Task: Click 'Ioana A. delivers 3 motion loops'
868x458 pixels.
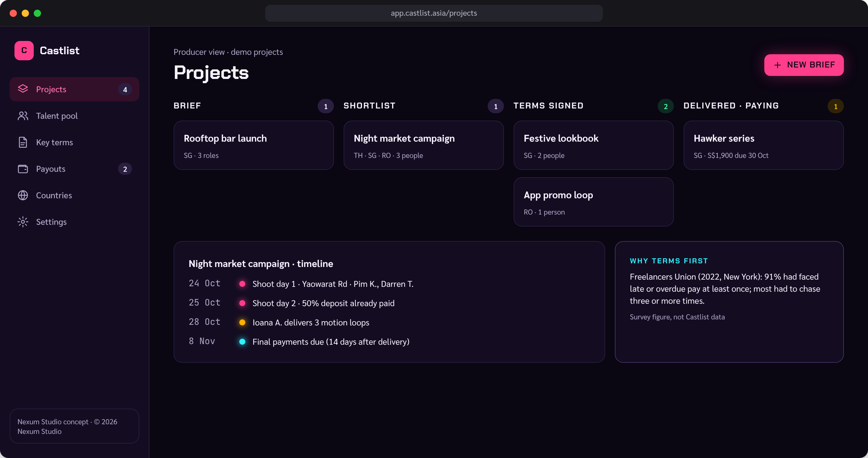Action: tap(311, 322)
